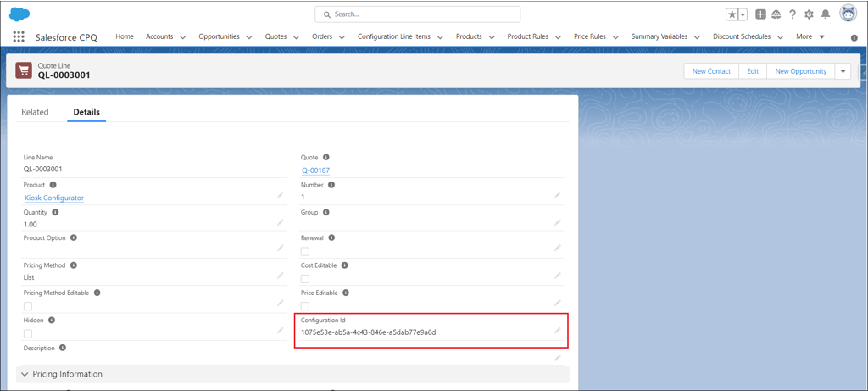The height and width of the screenshot is (391, 868).
Task: Toggle the Renewal checkbox
Action: (305, 251)
